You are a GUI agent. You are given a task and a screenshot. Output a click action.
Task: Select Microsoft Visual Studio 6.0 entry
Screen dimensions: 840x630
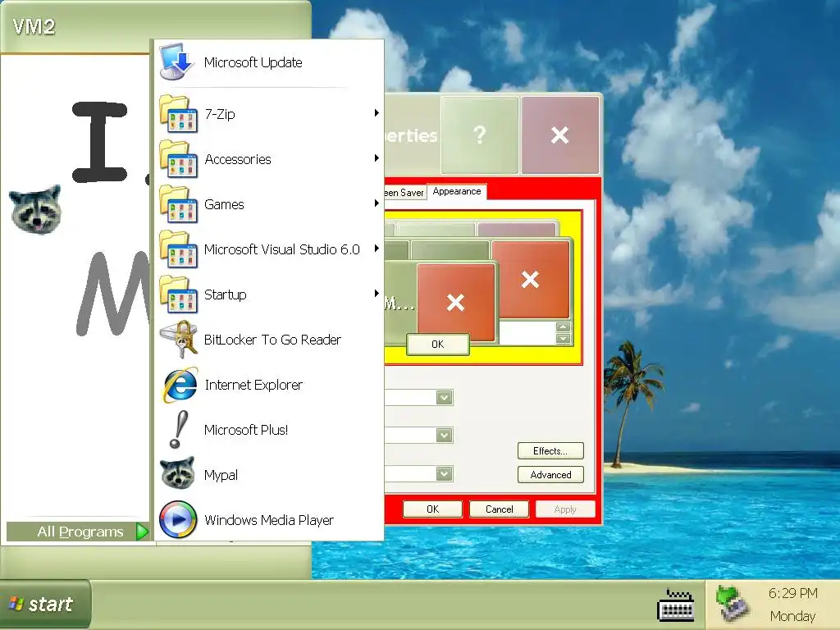click(x=282, y=249)
